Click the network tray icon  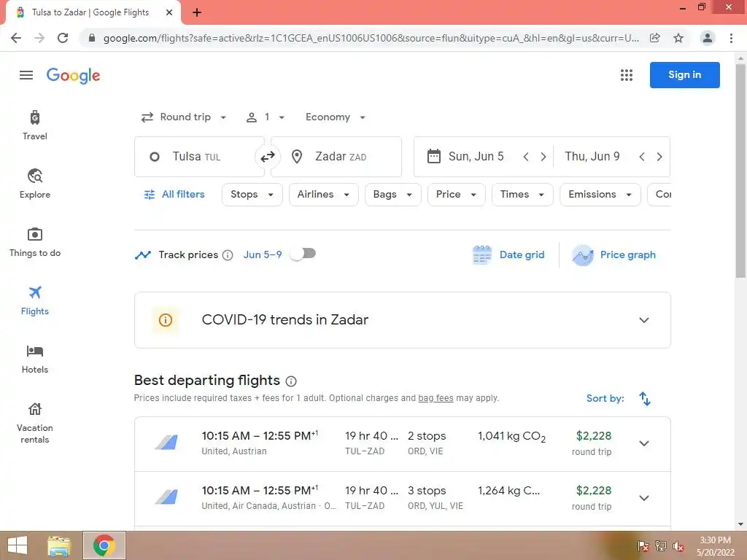(x=661, y=545)
